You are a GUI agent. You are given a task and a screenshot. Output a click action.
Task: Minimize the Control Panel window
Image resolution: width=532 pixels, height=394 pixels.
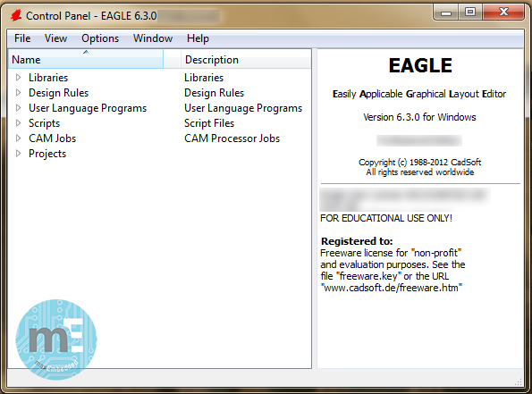point(446,13)
